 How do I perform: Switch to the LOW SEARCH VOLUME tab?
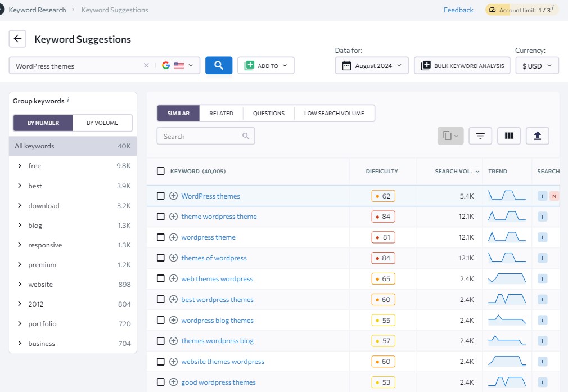pyautogui.click(x=334, y=113)
